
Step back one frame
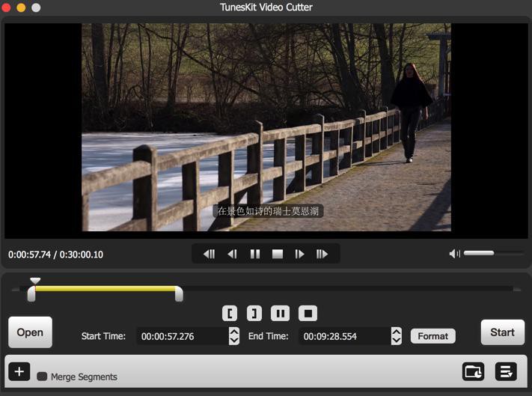pyautogui.click(x=233, y=254)
